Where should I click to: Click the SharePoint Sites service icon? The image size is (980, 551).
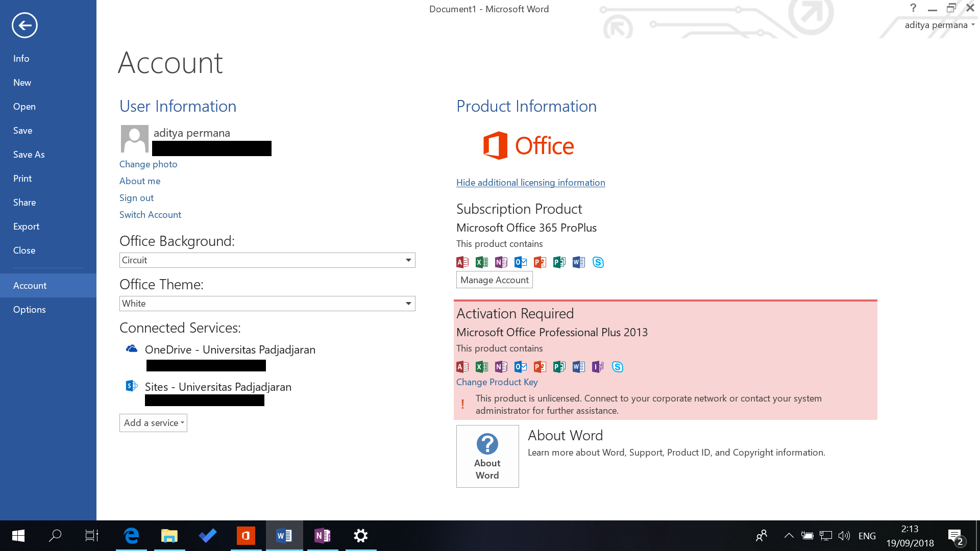pos(131,386)
